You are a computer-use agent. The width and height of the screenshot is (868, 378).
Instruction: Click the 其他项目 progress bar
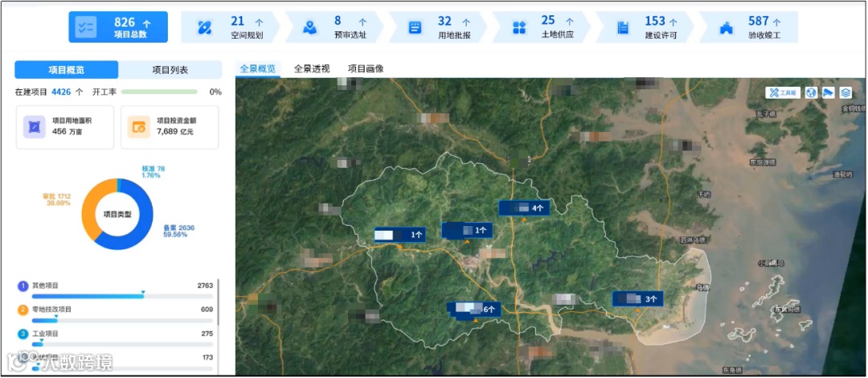tap(122, 297)
